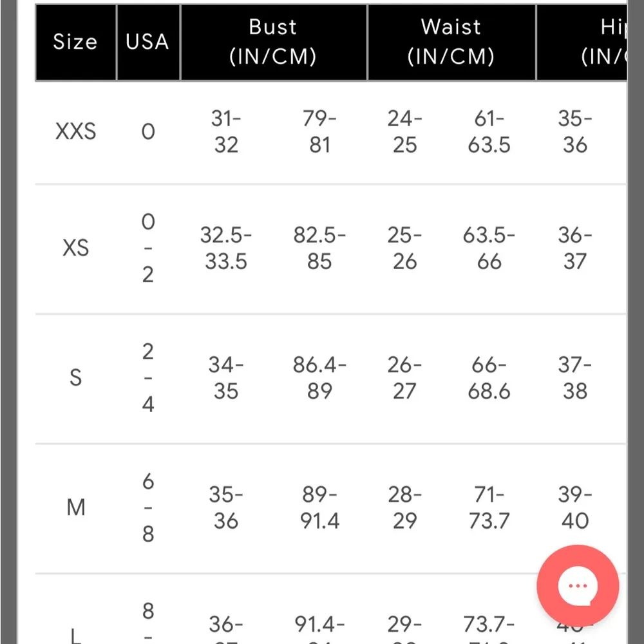This screenshot has height=644, width=644.
Task: Click the USA column header
Action: [147, 42]
